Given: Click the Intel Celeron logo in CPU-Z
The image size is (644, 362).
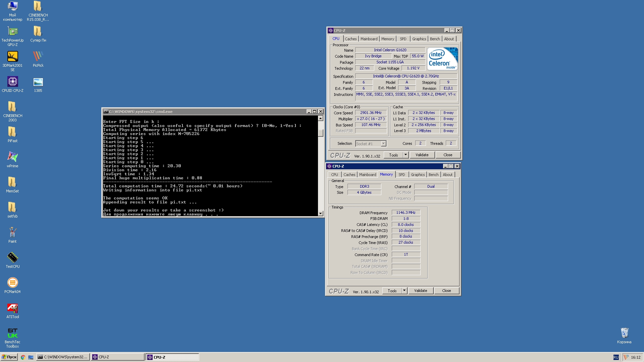Looking at the screenshot, I should click(x=442, y=59).
